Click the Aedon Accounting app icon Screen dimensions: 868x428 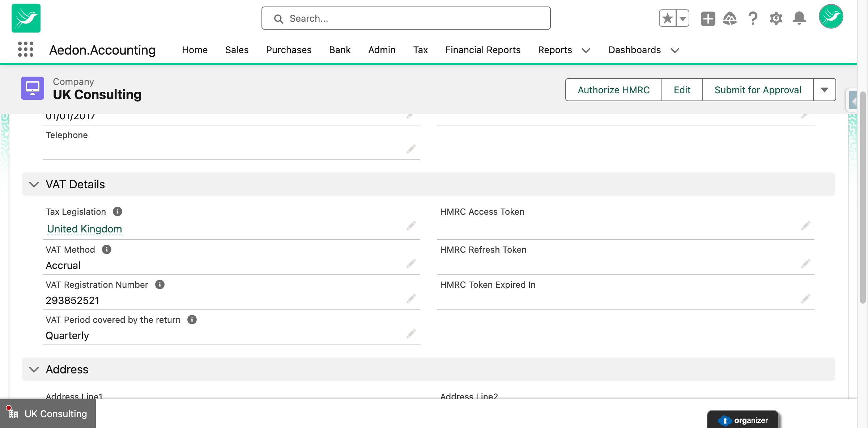click(26, 18)
